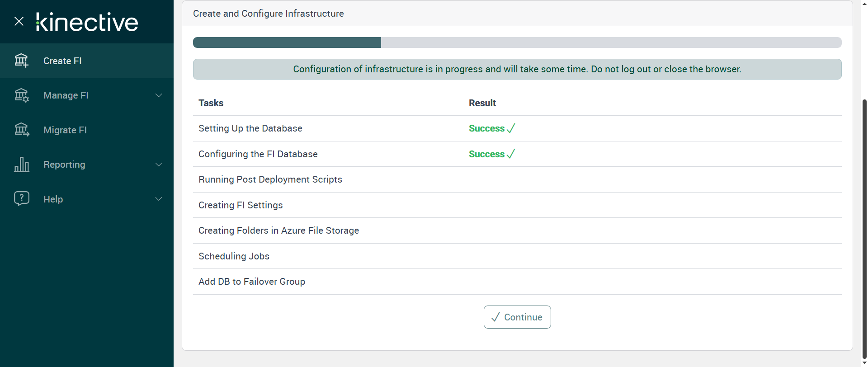Close the sidebar with the X icon
Image resolution: width=868 pixels, height=367 pixels.
pyautogui.click(x=19, y=21)
